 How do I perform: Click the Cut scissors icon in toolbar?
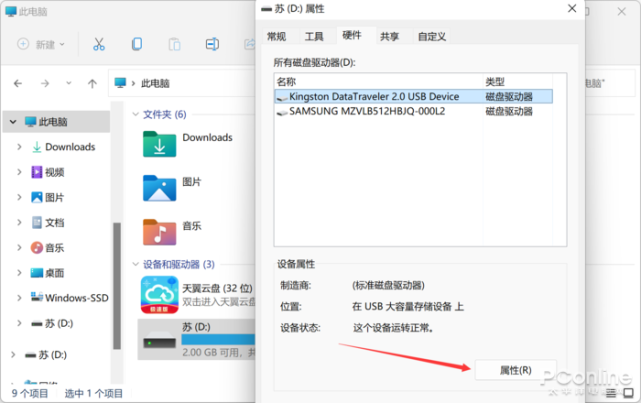(x=99, y=44)
